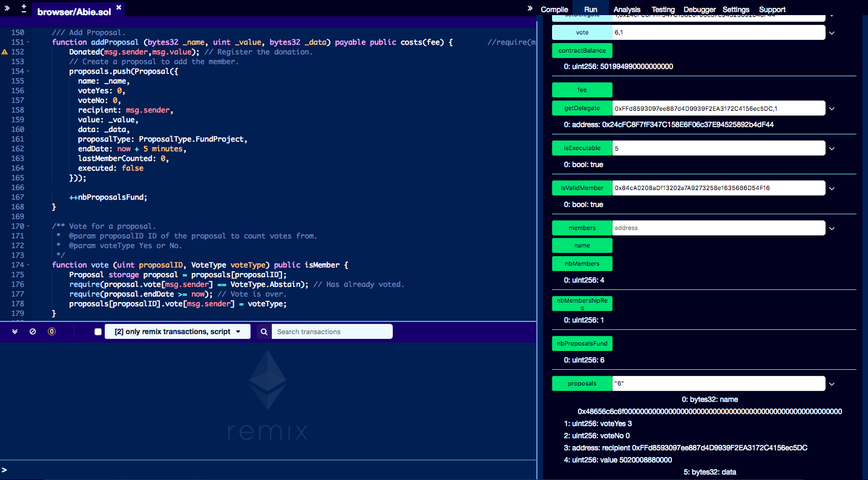The width and height of the screenshot is (868, 480).
Task: Focus the members address placeholder input
Action: tap(718, 228)
